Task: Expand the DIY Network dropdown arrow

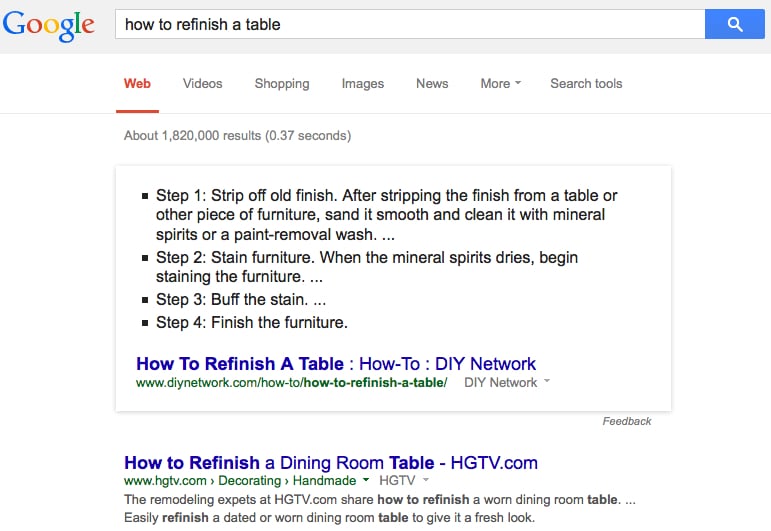Action: pos(547,383)
